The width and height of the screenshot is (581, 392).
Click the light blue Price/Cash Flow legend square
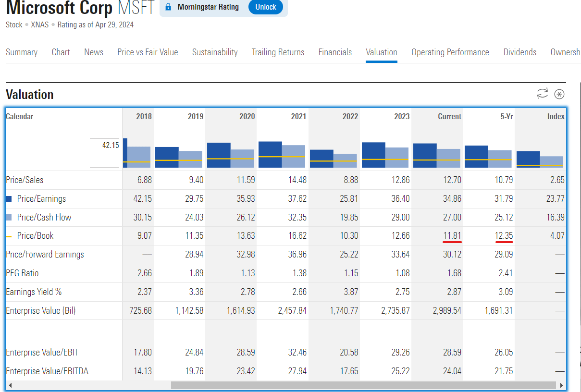[x=9, y=218]
